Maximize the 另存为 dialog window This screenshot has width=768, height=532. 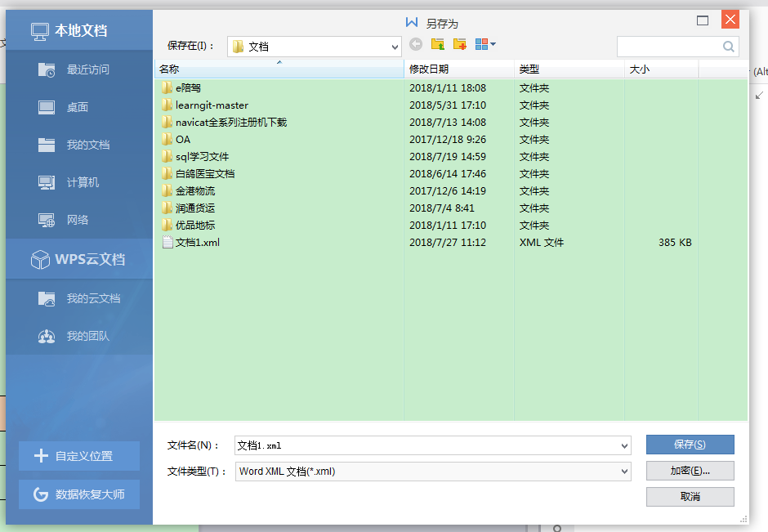pyautogui.click(x=703, y=20)
